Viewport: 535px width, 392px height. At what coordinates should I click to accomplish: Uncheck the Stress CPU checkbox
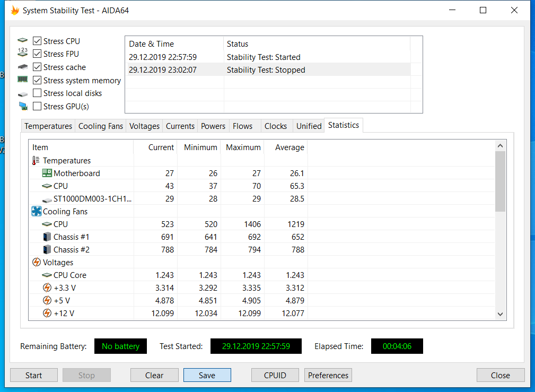[37, 41]
